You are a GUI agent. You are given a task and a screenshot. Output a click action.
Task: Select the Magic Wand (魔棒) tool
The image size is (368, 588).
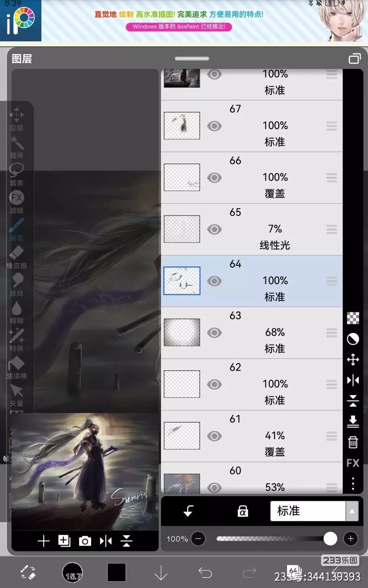tap(17, 146)
